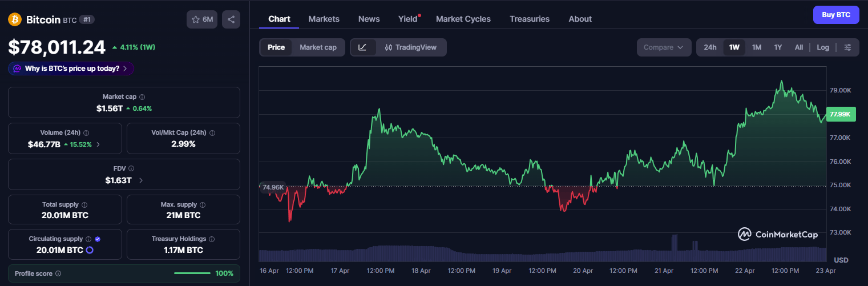
Task: Open chart settings sliders icon
Action: click(x=847, y=47)
